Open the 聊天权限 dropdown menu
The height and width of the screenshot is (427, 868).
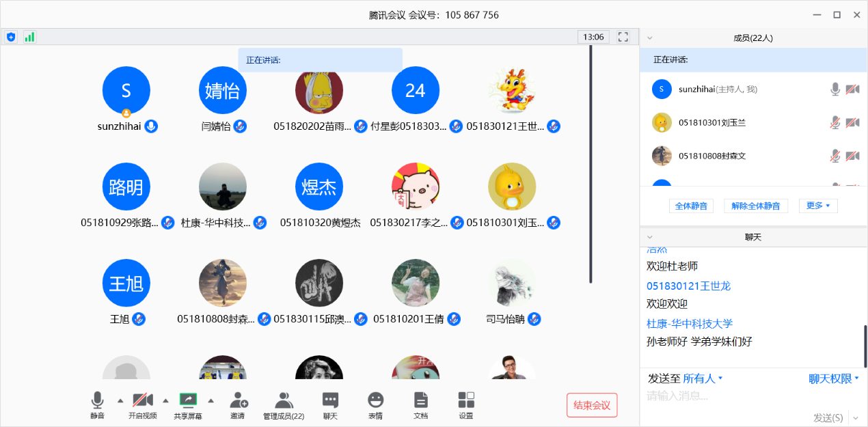(x=833, y=378)
